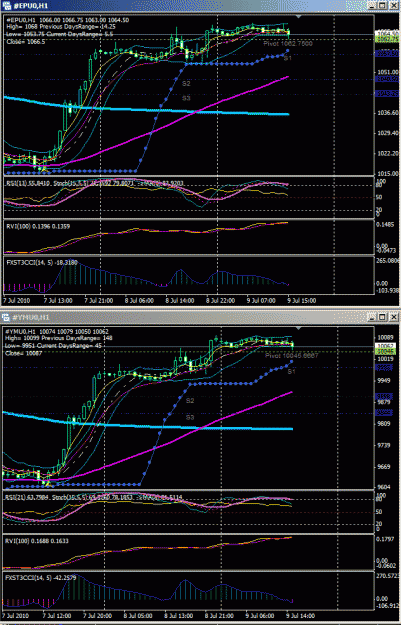Maximize the #YMU0,H1 chart window
Viewport: 401px width, 625px height.
[x=382, y=317]
